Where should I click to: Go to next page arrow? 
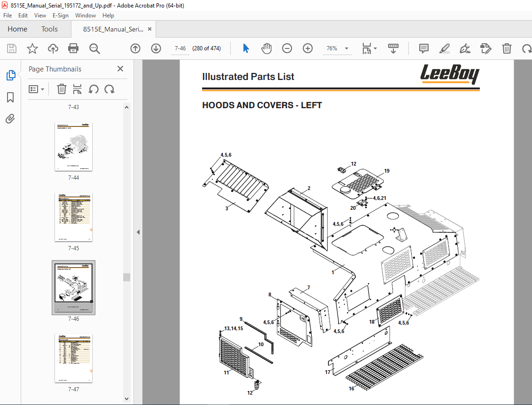tap(156, 48)
